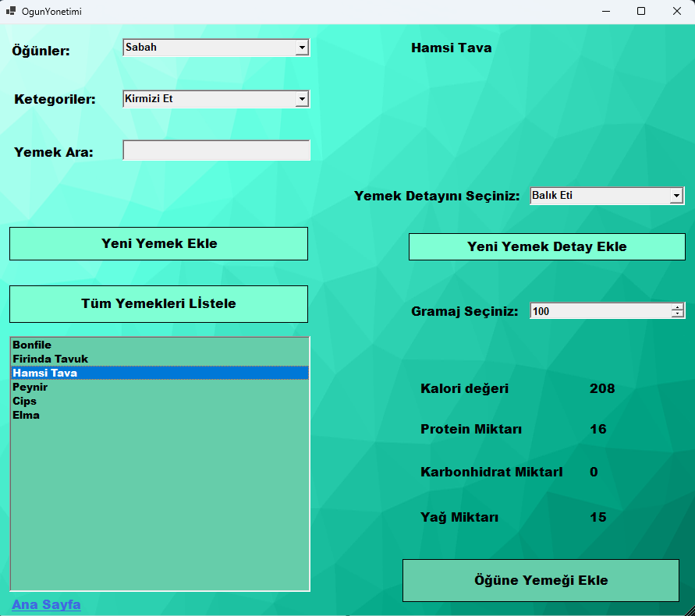The image size is (695, 616).
Task: Select Cips in the food list
Action: (x=160, y=401)
